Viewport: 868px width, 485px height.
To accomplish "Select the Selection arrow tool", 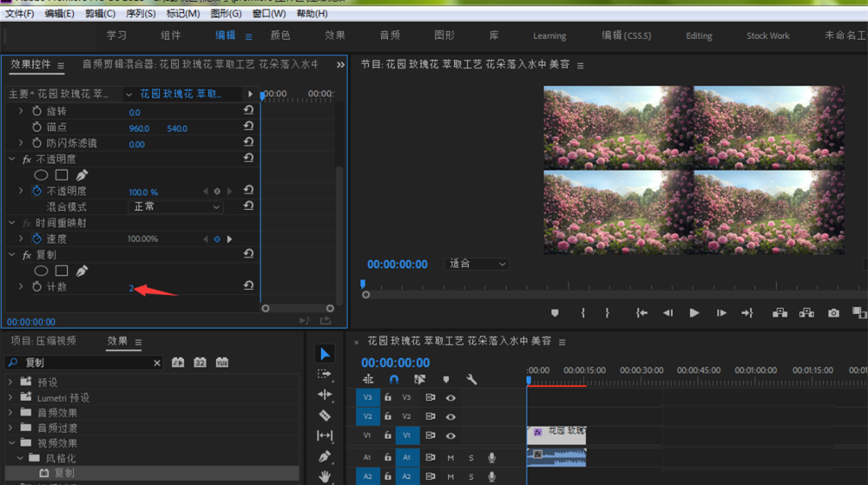I will (325, 354).
